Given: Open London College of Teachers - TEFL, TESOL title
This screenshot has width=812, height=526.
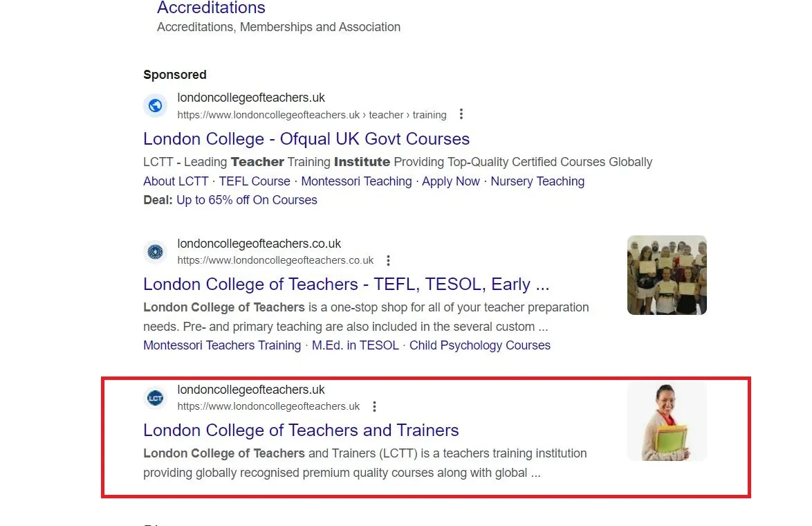Looking at the screenshot, I should pyautogui.click(x=346, y=284).
